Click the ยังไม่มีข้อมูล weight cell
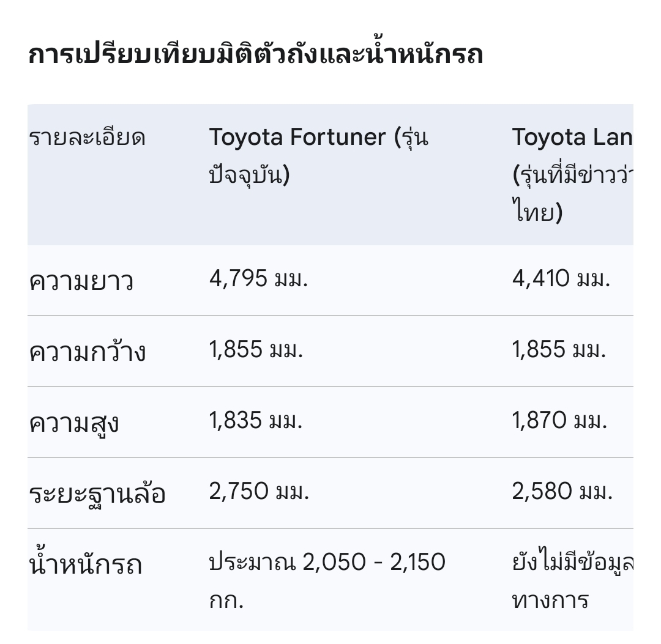Screen dimensions: 661x644 tap(572, 580)
